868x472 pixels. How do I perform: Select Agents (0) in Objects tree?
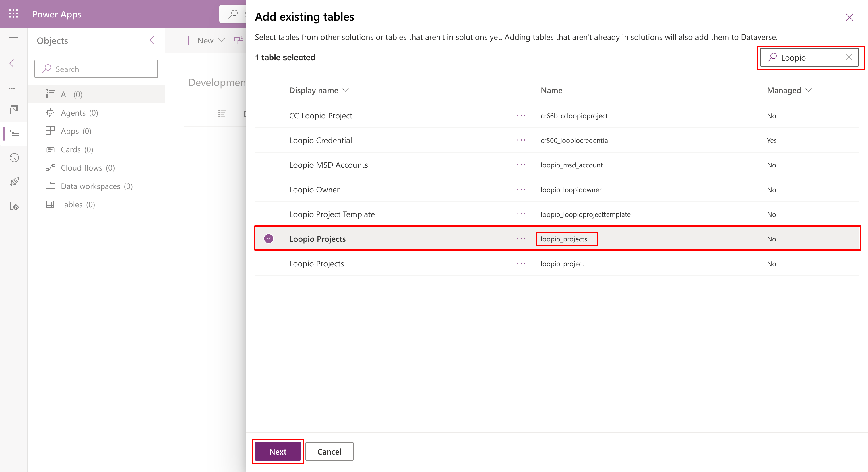(x=97, y=113)
